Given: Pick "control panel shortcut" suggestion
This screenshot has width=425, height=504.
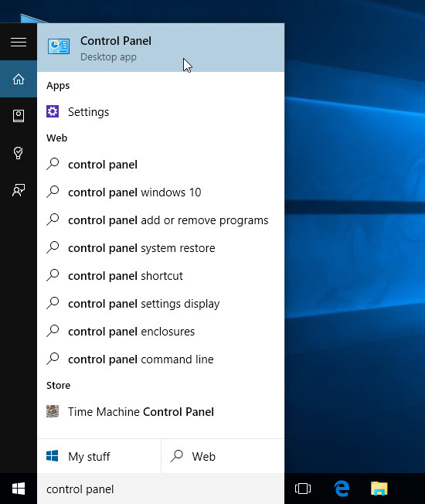Looking at the screenshot, I should (x=161, y=276).
